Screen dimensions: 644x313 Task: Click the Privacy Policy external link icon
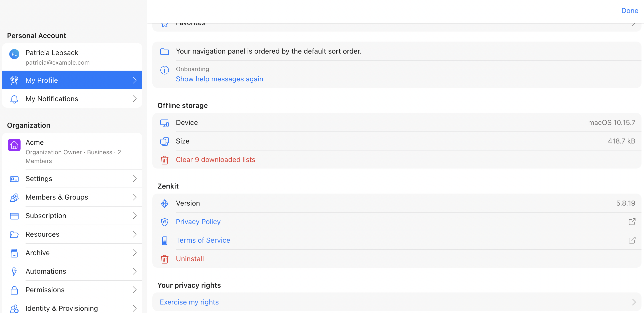(632, 222)
